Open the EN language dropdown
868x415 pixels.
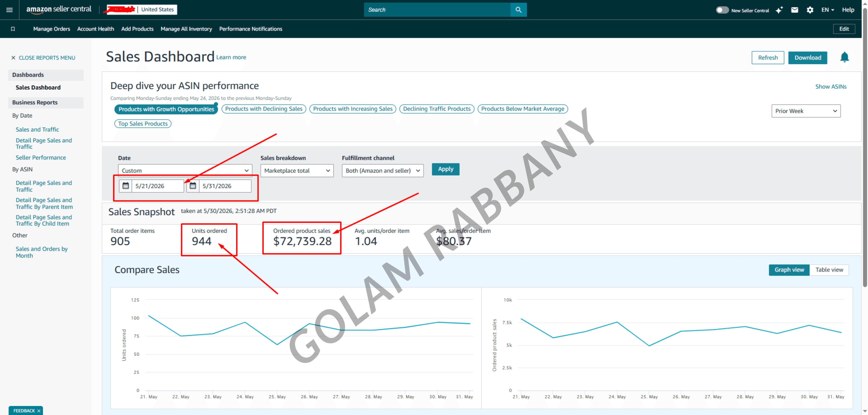(828, 10)
